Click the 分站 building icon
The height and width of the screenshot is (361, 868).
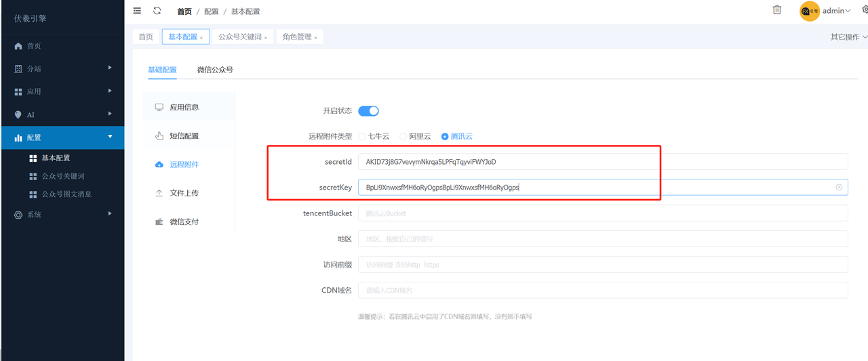tap(18, 69)
